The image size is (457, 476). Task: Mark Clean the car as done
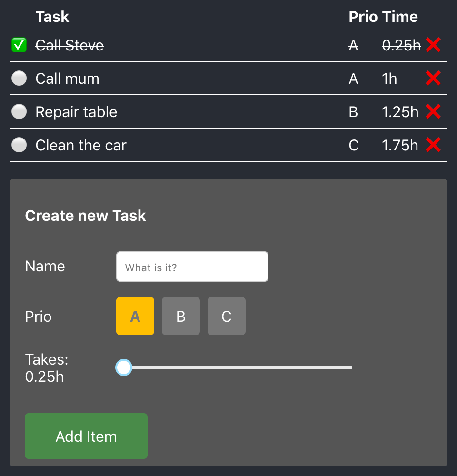(19, 145)
